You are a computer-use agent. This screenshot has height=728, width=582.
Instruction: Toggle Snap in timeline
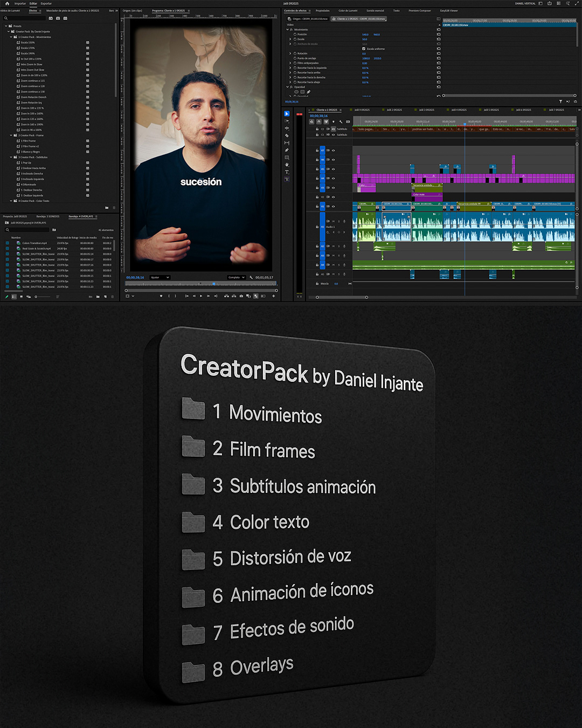[x=318, y=121]
